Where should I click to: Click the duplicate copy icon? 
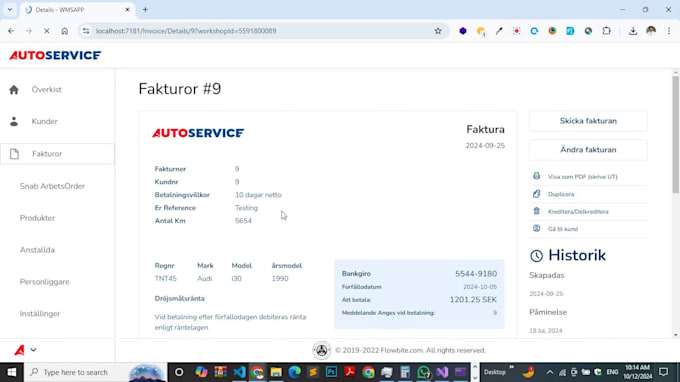coord(536,194)
